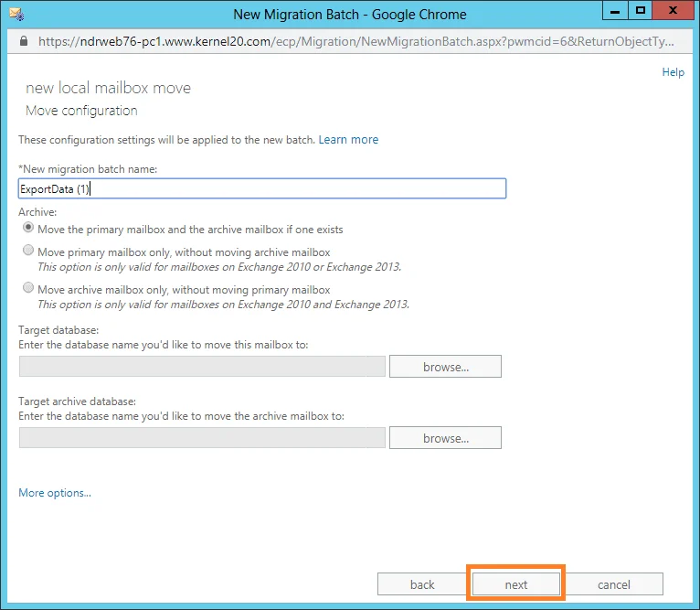Go back to previous step
The width and height of the screenshot is (700, 610).
click(422, 584)
